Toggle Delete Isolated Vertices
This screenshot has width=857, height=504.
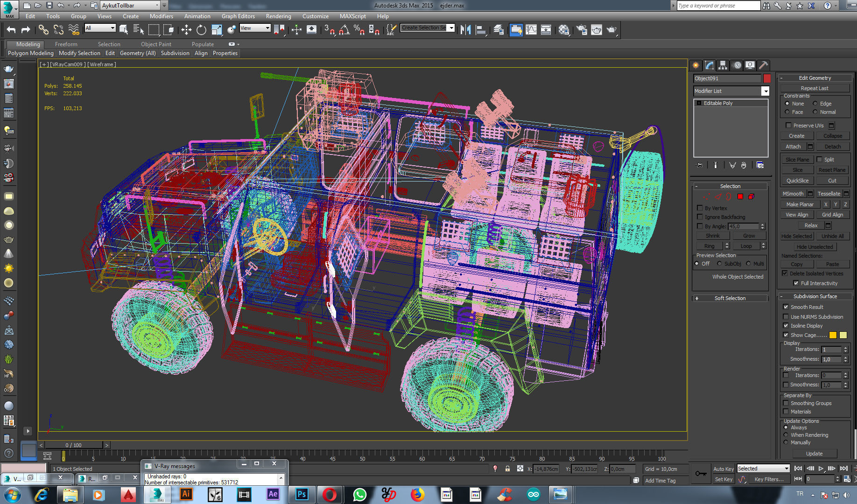click(785, 273)
